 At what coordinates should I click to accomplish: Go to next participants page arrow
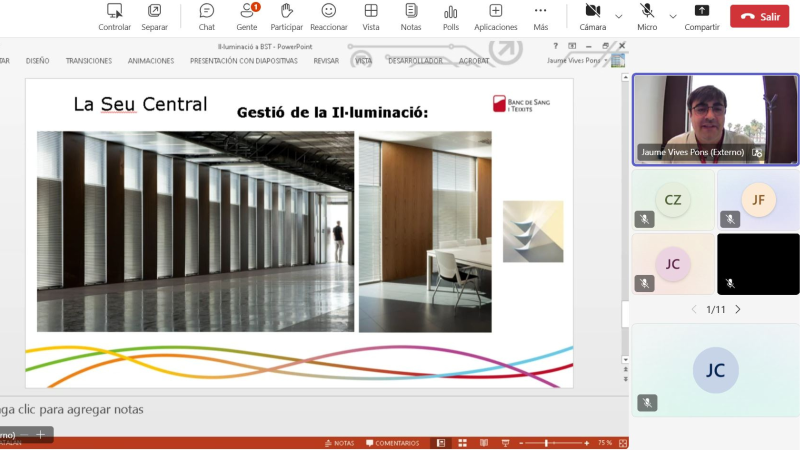tap(738, 309)
